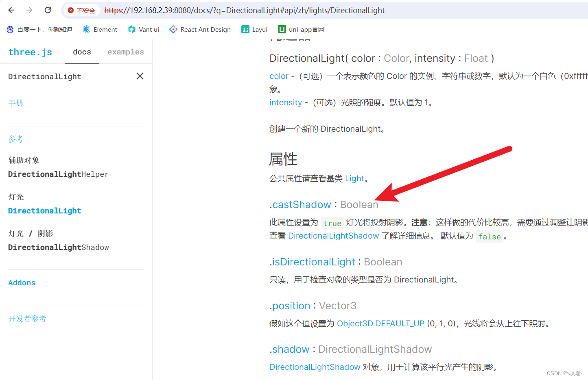Open the DirectionalLightShadow sidebar entry
This screenshot has width=588, height=380.
[x=59, y=248]
